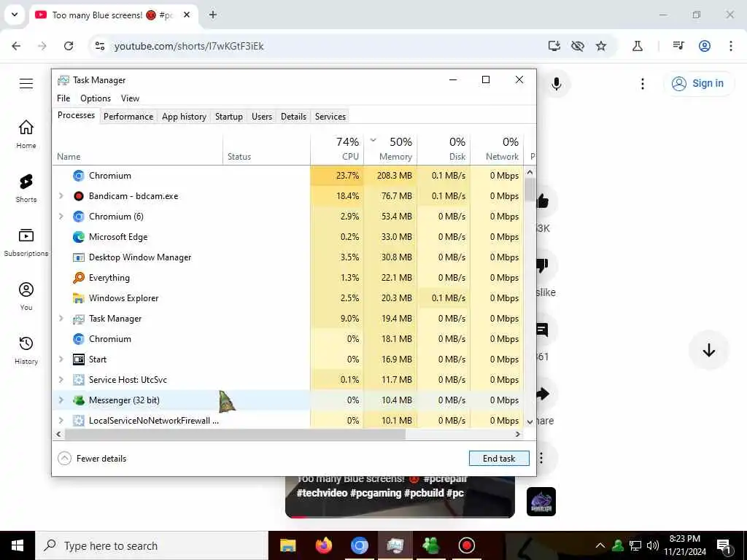Open Chrome Labs flask icon
This screenshot has width=747, height=560.
pyautogui.click(x=638, y=46)
